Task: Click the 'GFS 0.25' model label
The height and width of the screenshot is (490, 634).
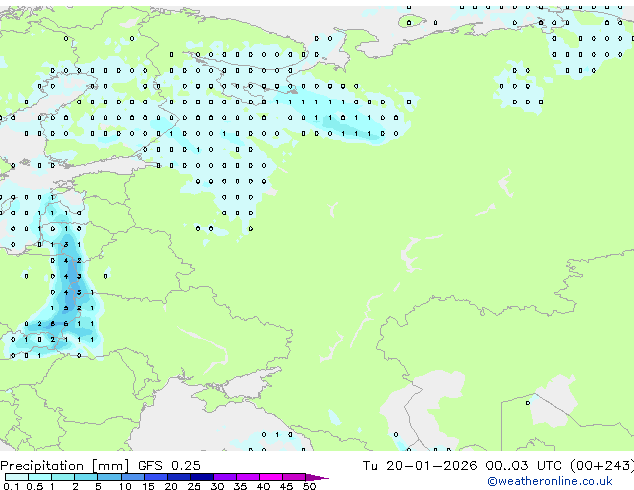Action: point(169,466)
